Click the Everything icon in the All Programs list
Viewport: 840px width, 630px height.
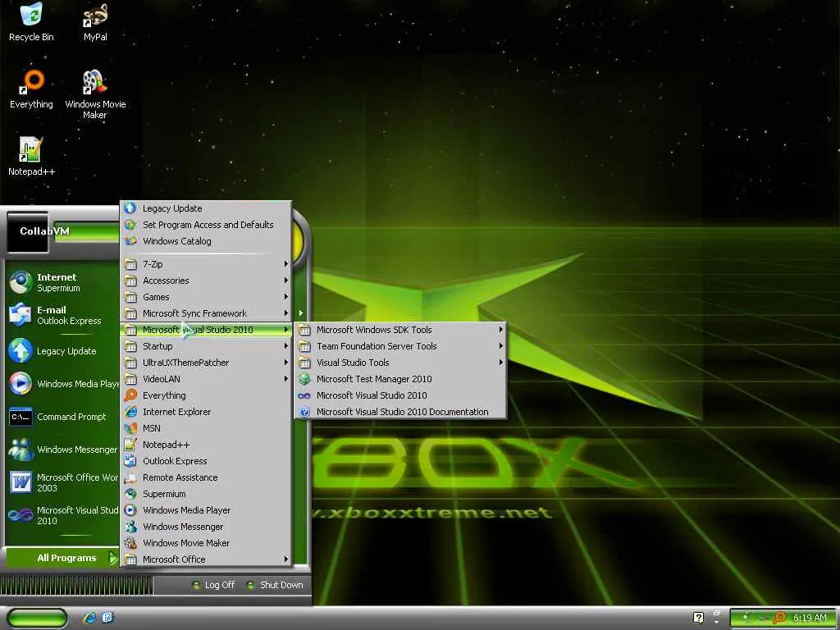[x=130, y=395]
